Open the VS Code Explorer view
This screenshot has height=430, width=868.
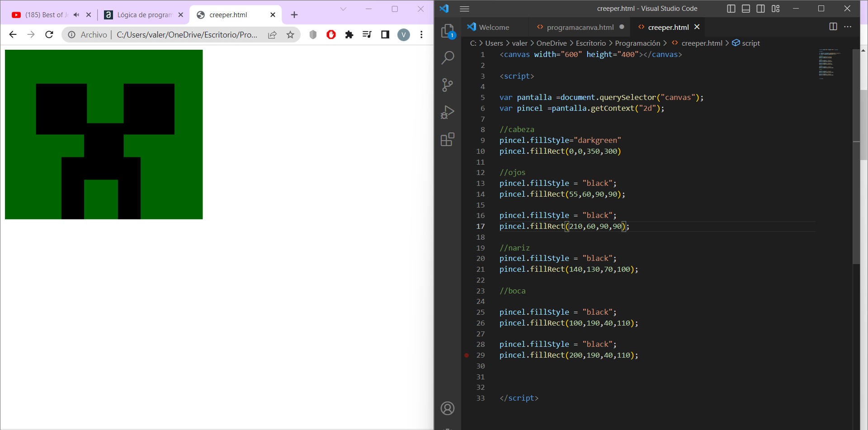[448, 31]
